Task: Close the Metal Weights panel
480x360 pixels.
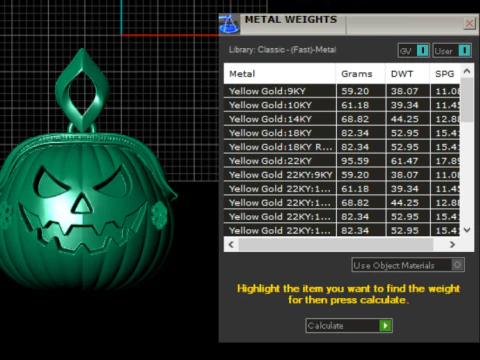Action: (x=469, y=23)
